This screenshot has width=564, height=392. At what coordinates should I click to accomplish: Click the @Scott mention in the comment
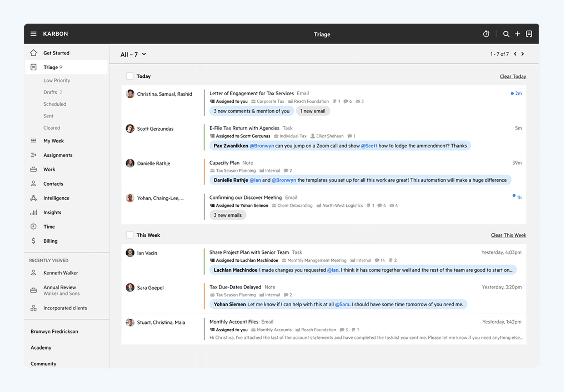369,146
